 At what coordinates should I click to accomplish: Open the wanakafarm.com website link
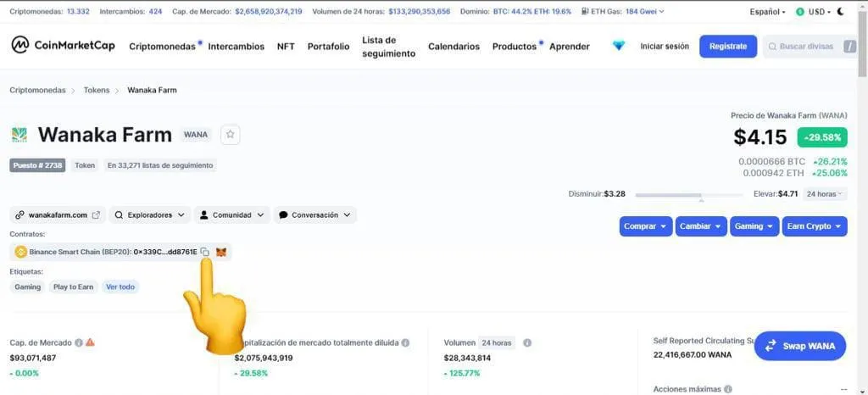(x=58, y=214)
